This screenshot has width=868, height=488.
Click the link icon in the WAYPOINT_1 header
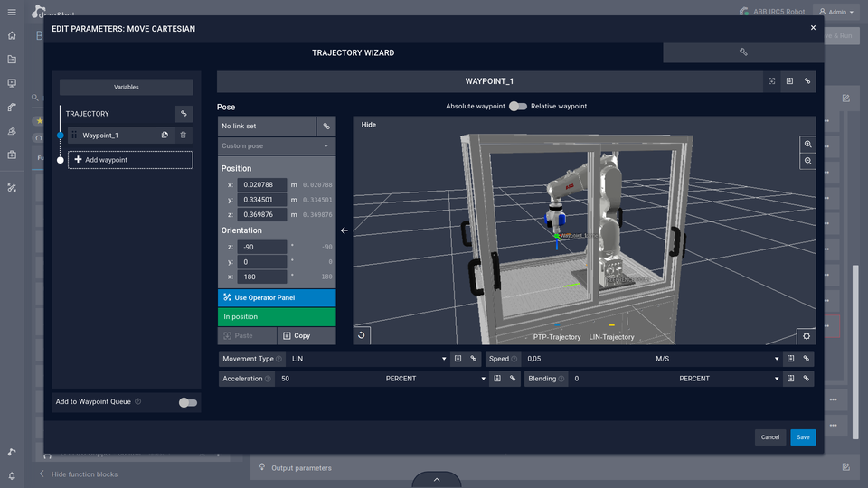807,81
